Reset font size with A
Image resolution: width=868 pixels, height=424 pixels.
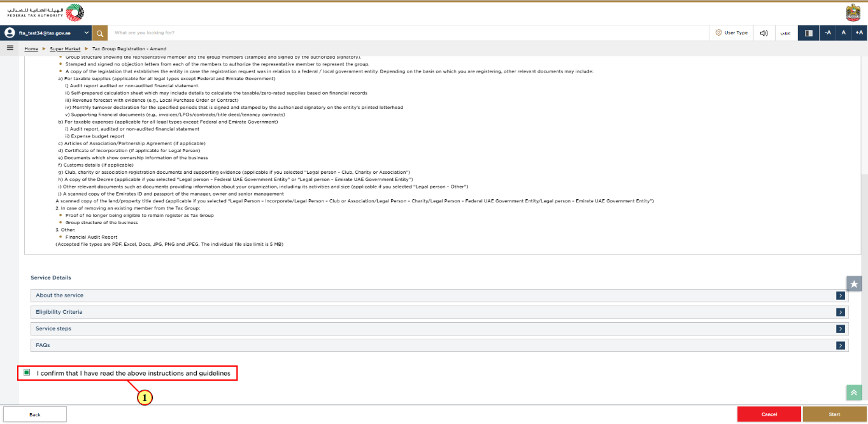(x=844, y=32)
